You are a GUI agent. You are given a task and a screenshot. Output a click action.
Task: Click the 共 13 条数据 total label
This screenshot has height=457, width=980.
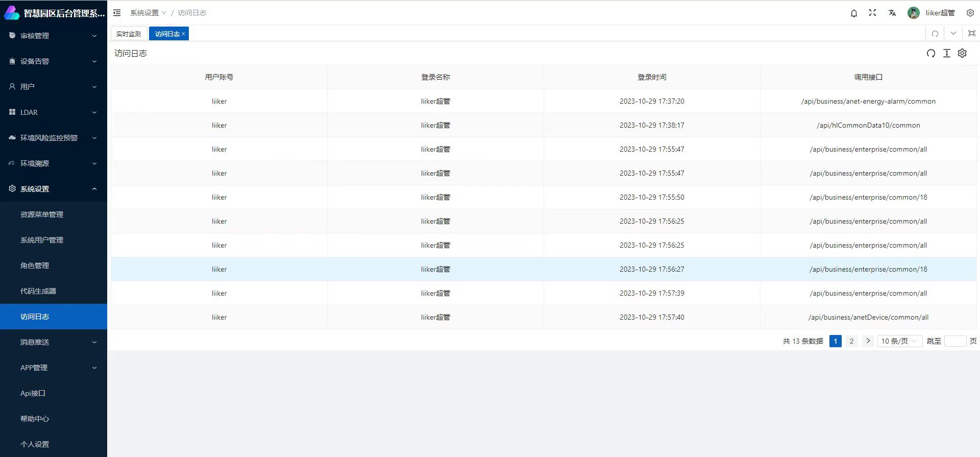tap(803, 341)
